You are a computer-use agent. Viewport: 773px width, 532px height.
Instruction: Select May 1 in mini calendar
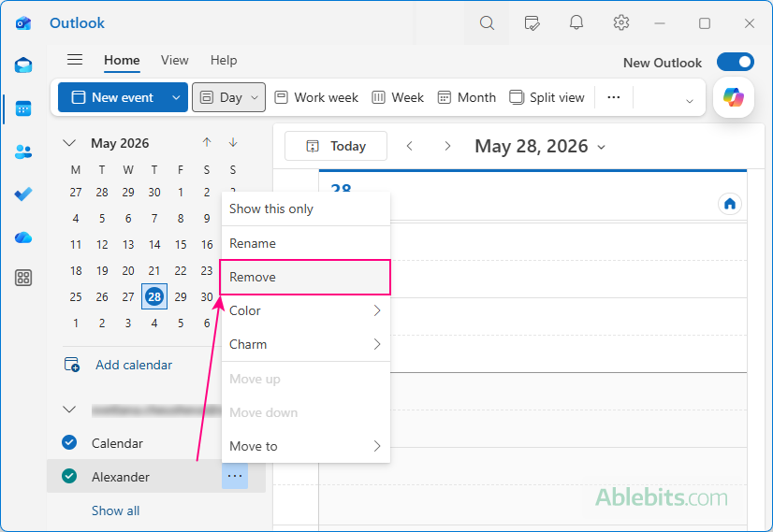tap(181, 192)
